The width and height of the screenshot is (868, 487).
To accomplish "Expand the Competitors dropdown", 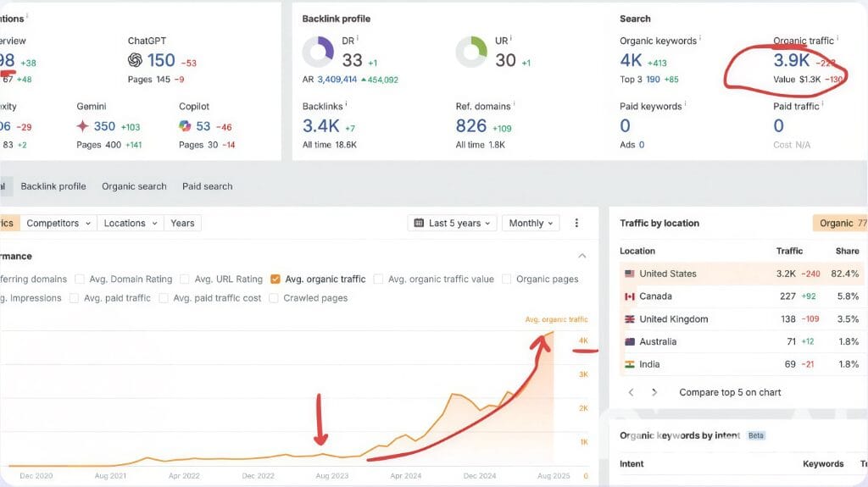I will (x=58, y=223).
